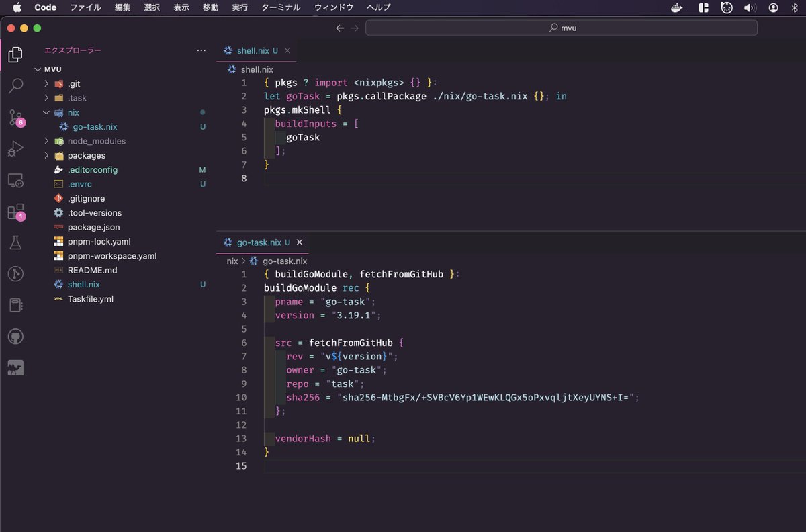The image size is (806, 532).
Task: Go back with the left arrow
Action: 340,28
